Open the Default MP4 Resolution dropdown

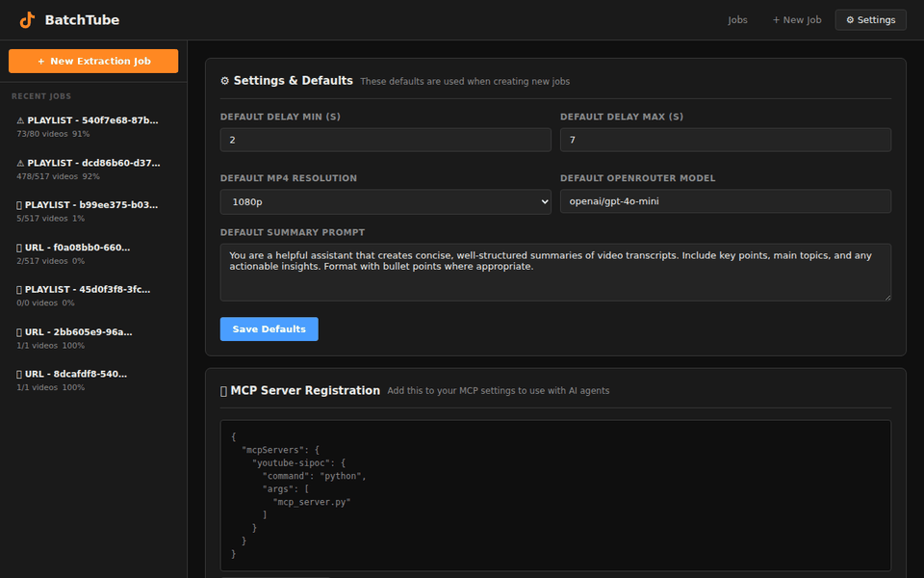pyautogui.click(x=385, y=201)
